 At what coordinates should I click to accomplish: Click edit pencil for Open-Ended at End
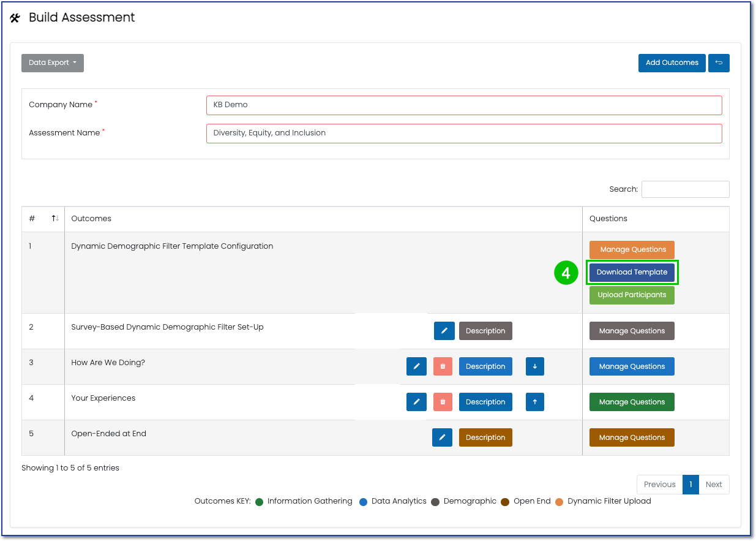click(442, 437)
